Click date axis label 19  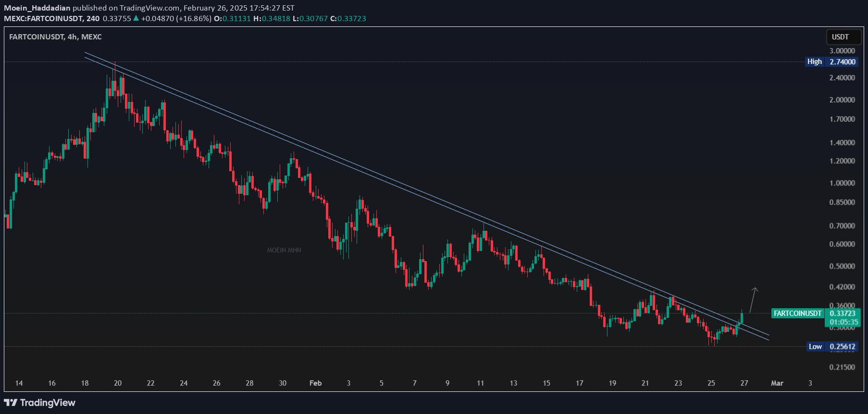pos(612,383)
